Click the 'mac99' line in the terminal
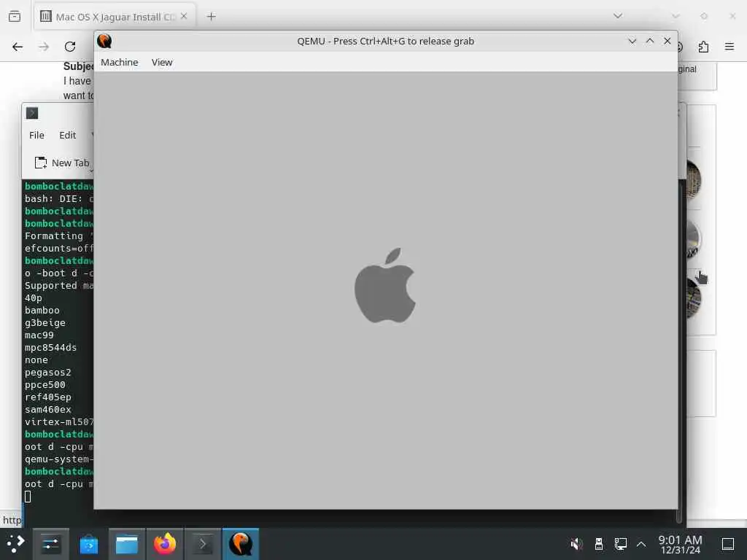Screen dimensions: 747x560 [x=39, y=335]
